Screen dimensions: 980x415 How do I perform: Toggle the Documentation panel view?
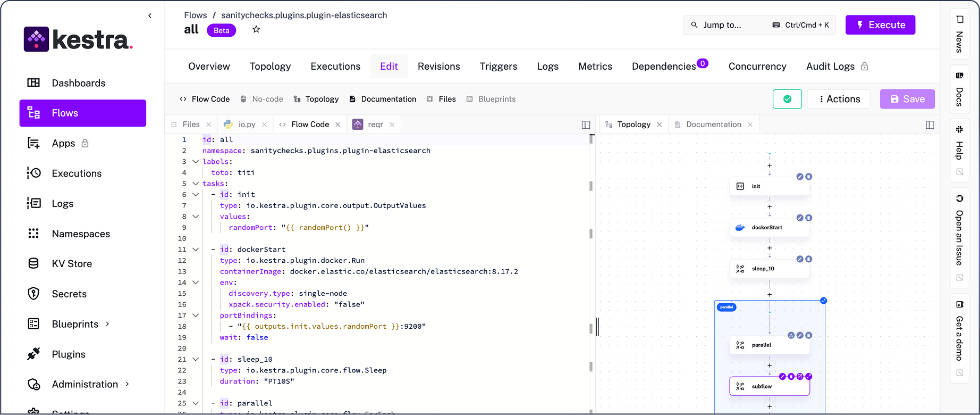coord(383,99)
